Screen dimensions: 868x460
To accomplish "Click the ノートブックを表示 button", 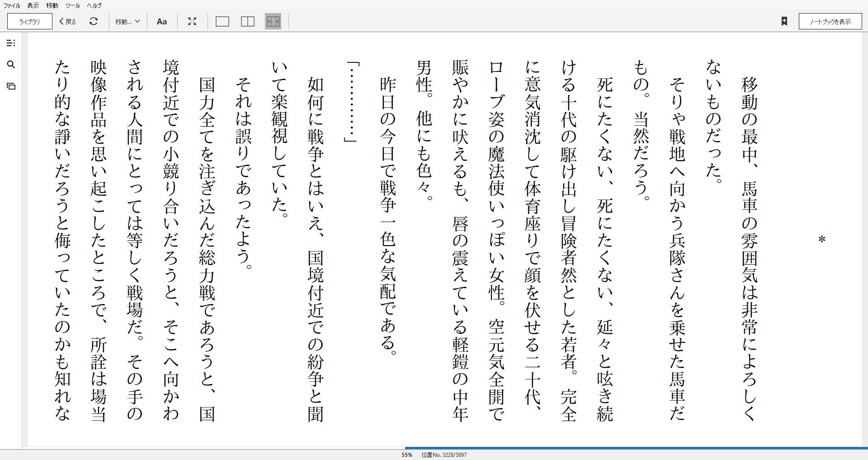I will tap(830, 21).
